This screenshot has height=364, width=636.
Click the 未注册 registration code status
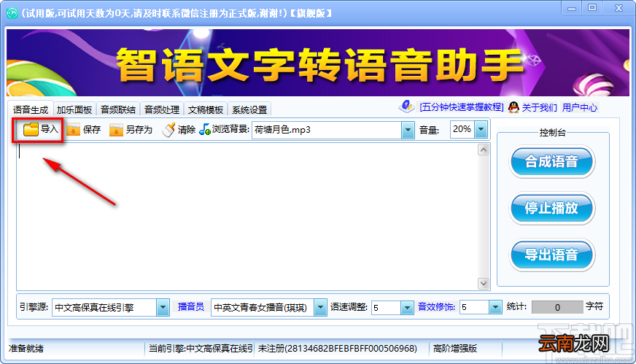tap(338, 349)
